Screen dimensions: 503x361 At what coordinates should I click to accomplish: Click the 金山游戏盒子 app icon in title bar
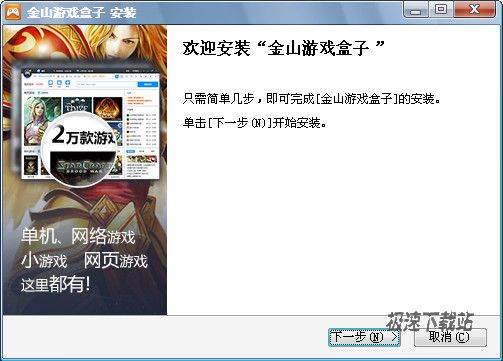coord(14,13)
